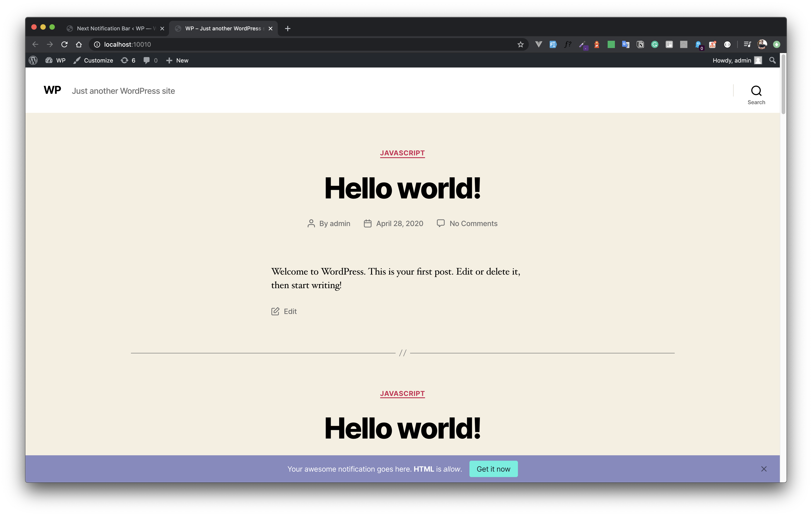The width and height of the screenshot is (812, 516).
Task: Open the WP site name menu
Action: 56,60
